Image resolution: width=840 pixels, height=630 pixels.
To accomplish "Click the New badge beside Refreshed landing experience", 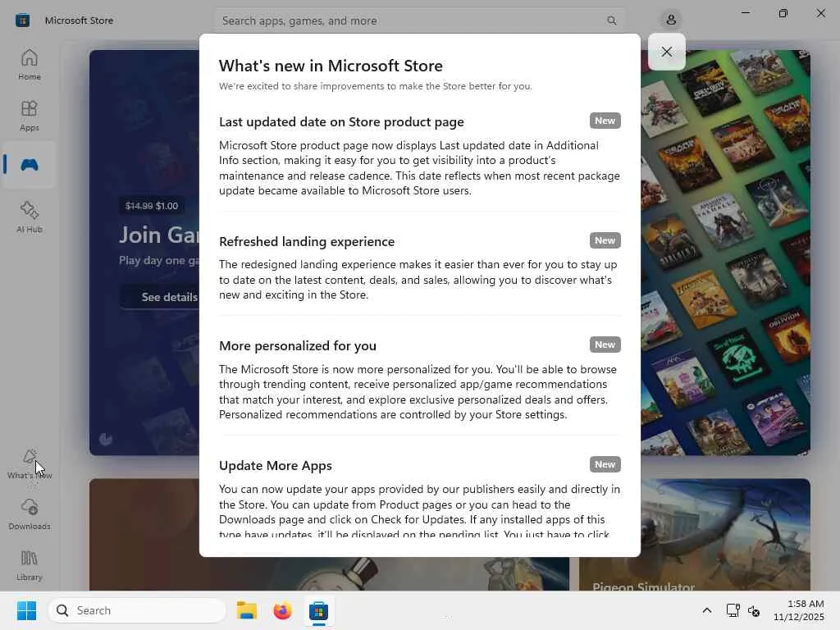I will coord(605,240).
